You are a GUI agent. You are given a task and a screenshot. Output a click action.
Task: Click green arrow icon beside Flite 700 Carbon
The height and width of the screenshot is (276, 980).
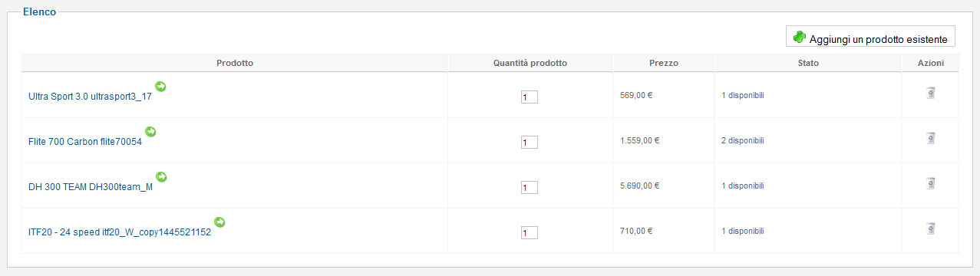coord(150,132)
